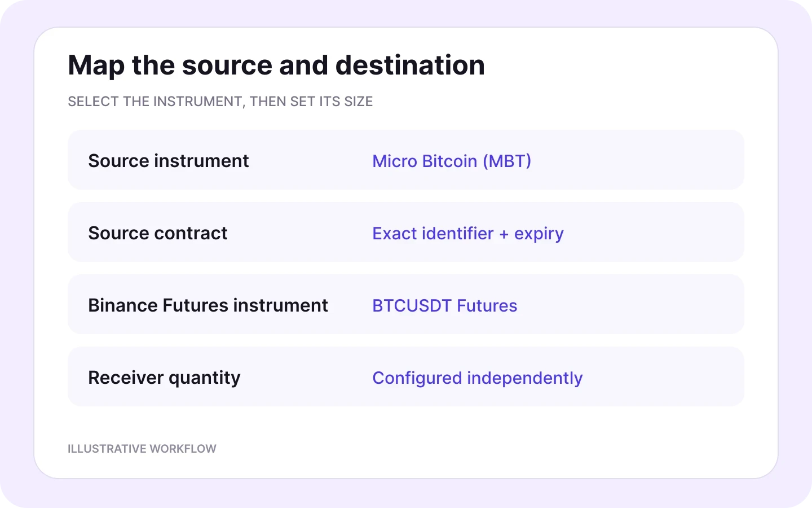The height and width of the screenshot is (508, 812).
Task: Select the "Source contract" row label
Action: (x=158, y=233)
